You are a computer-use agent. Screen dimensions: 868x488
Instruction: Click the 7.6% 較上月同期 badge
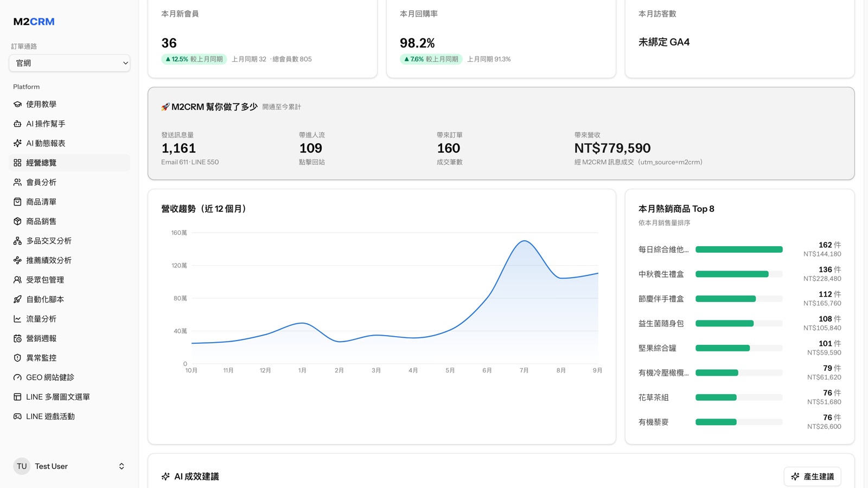431,59
